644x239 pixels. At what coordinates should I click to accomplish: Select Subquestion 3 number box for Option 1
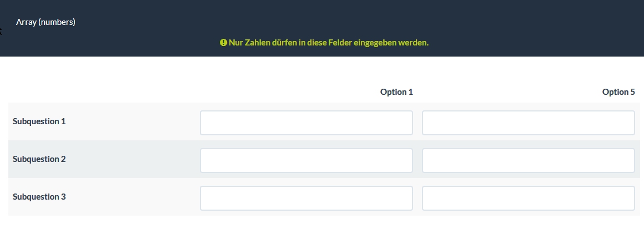pos(306,198)
